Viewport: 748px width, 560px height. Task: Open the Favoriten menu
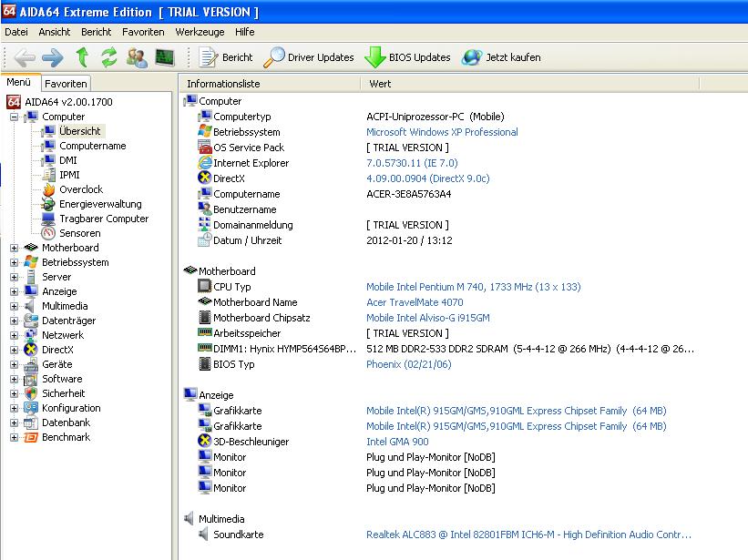click(x=143, y=32)
